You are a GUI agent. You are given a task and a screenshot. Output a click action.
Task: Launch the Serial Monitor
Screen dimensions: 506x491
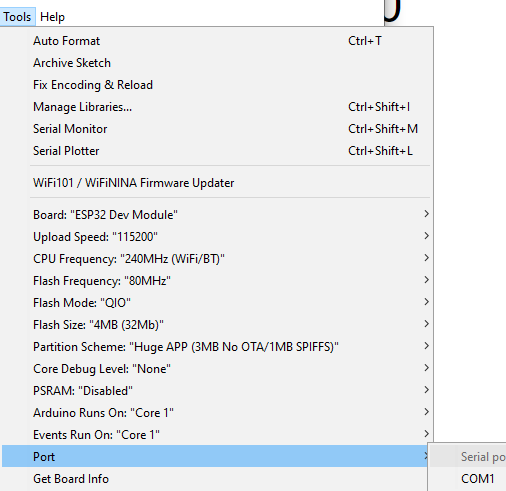[x=216, y=129]
